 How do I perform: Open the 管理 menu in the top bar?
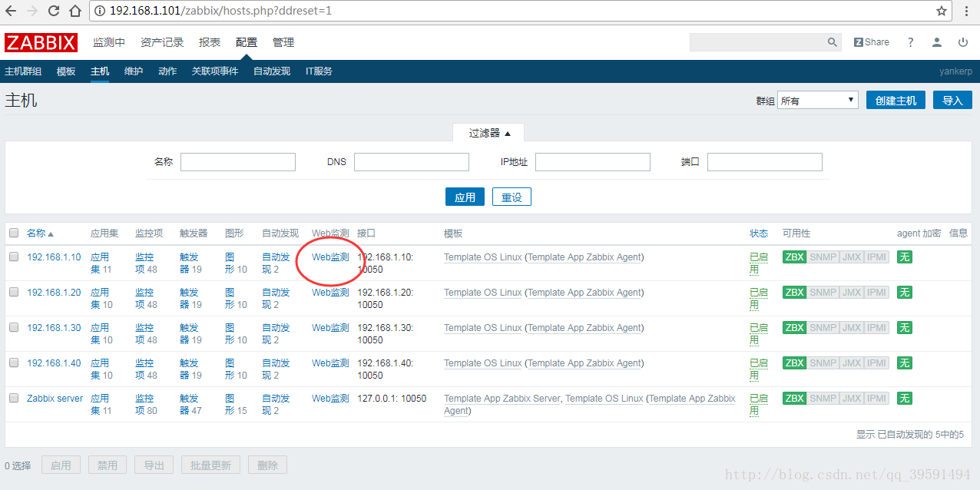tap(283, 41)
